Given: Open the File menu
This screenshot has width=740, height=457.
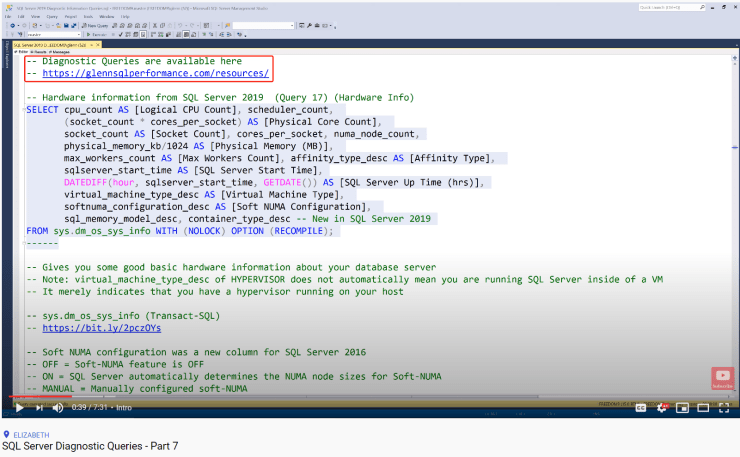Looking at the screenshot, I should [8, 17].
